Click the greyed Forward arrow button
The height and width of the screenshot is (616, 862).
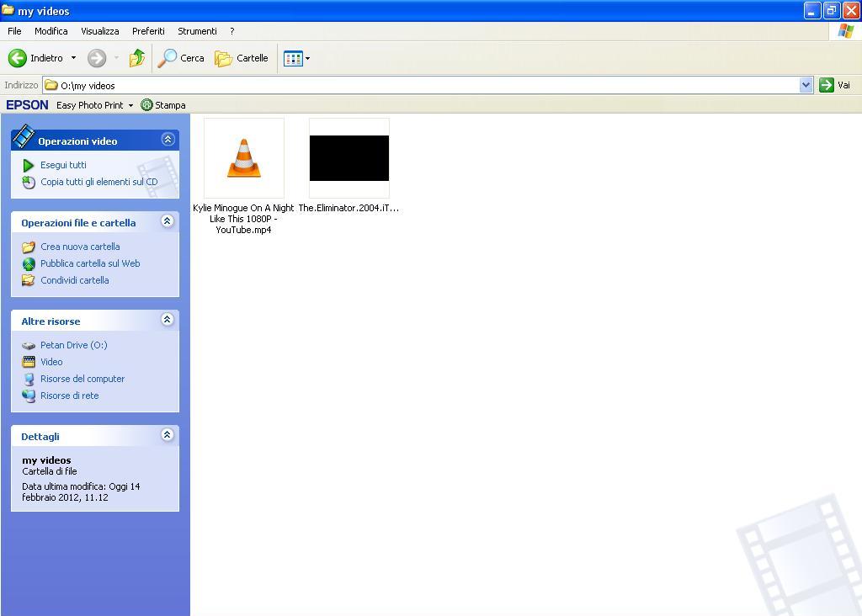(x=97, y=58)
